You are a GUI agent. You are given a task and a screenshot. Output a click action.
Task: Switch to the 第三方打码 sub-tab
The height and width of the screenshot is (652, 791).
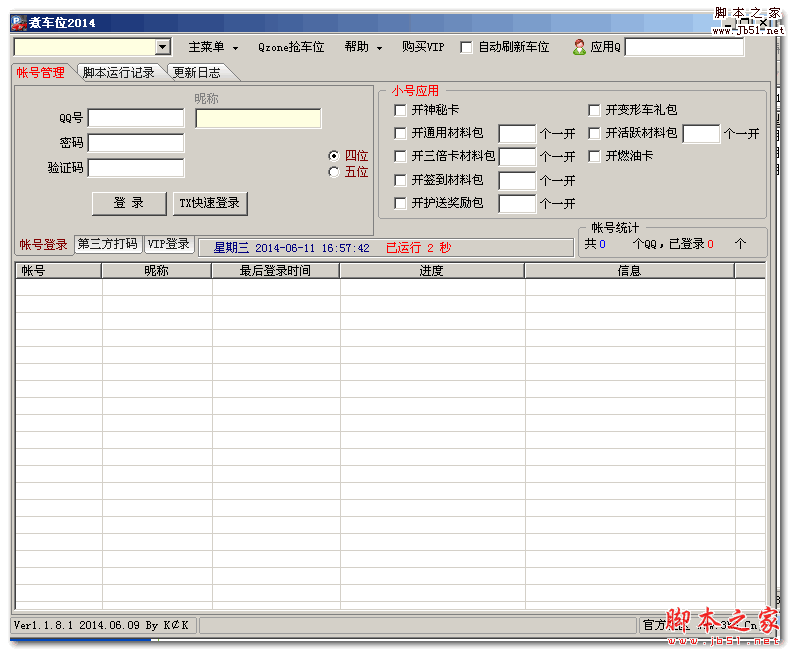(107, 244)
